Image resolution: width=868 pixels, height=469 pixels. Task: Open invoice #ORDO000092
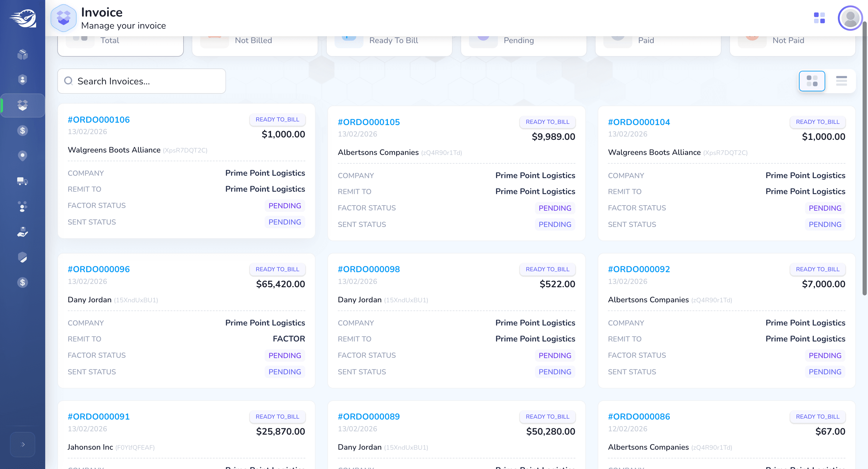(639, 269)
